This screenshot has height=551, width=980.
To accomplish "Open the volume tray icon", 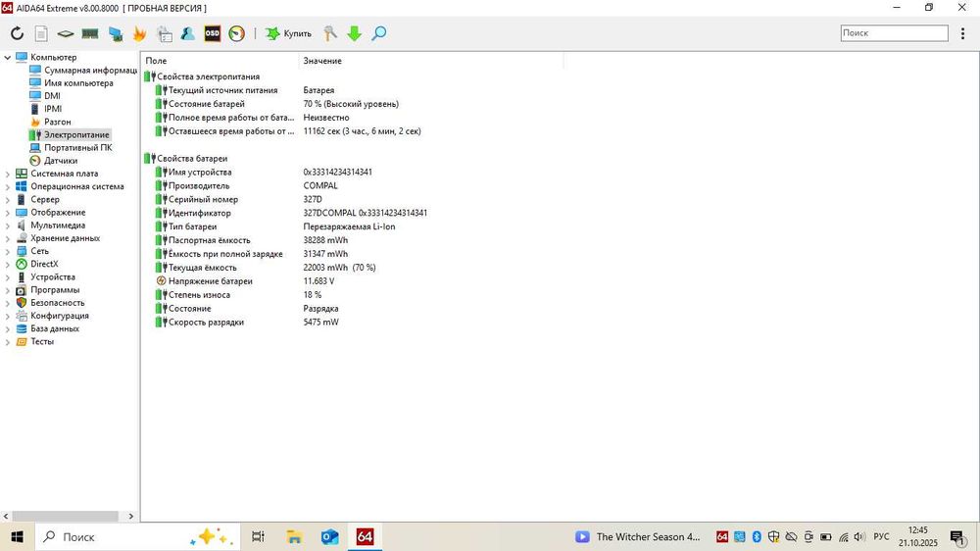I will [x=860, y=536].
